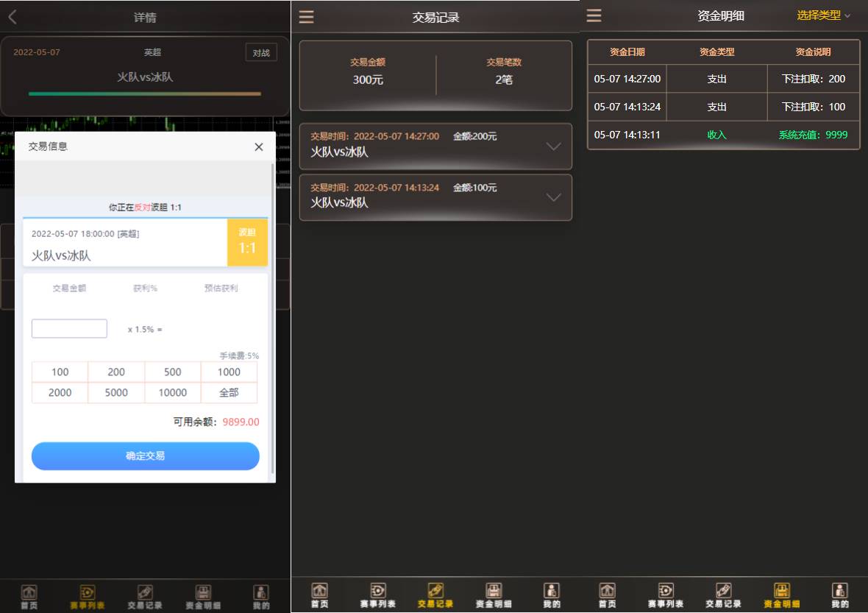Click the match progress bar under 火队vs冰队

point(144,93)
